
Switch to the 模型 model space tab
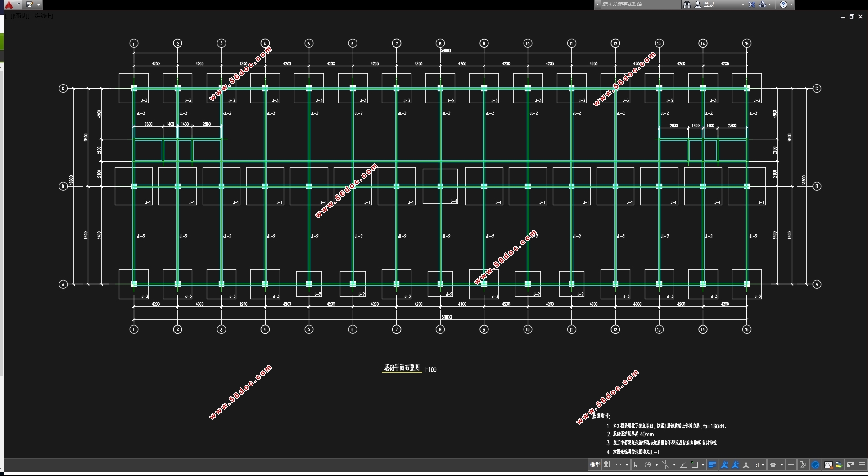click(595, 465)
